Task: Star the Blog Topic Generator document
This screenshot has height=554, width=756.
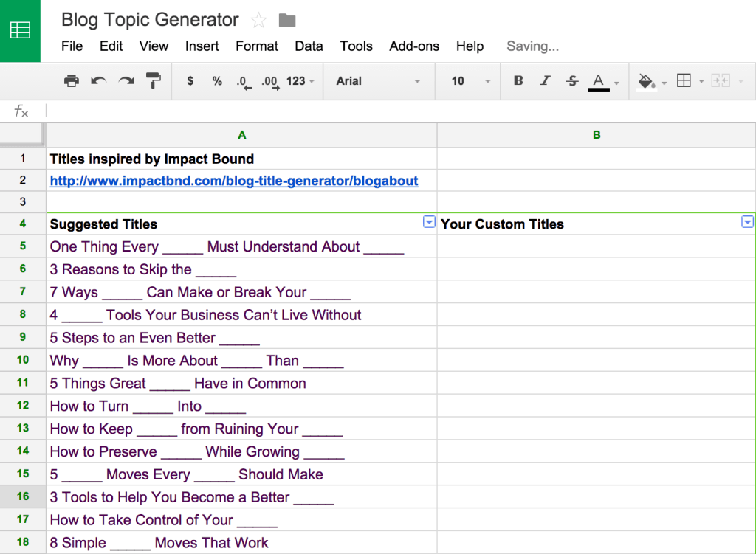Action: point(259,20)
